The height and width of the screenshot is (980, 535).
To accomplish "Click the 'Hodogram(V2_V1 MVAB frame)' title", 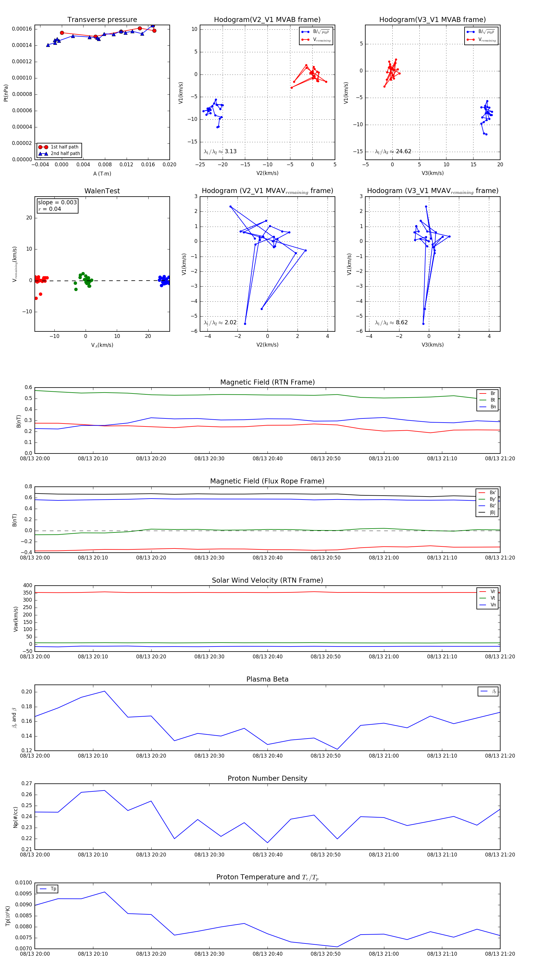I will coord(267,20).
